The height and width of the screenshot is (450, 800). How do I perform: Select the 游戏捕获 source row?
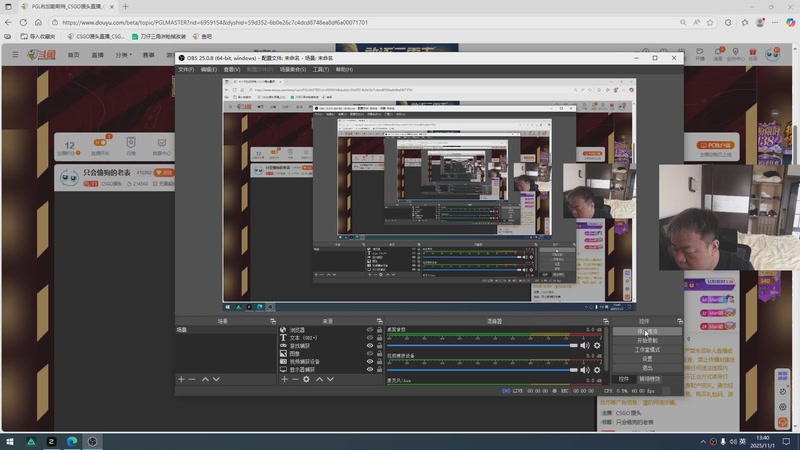tap(331, 345)
